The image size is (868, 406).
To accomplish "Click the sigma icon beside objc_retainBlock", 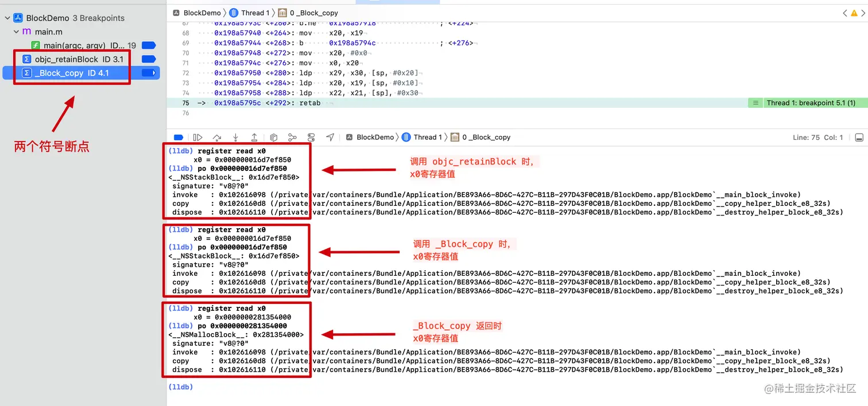I will pos(26,59).
